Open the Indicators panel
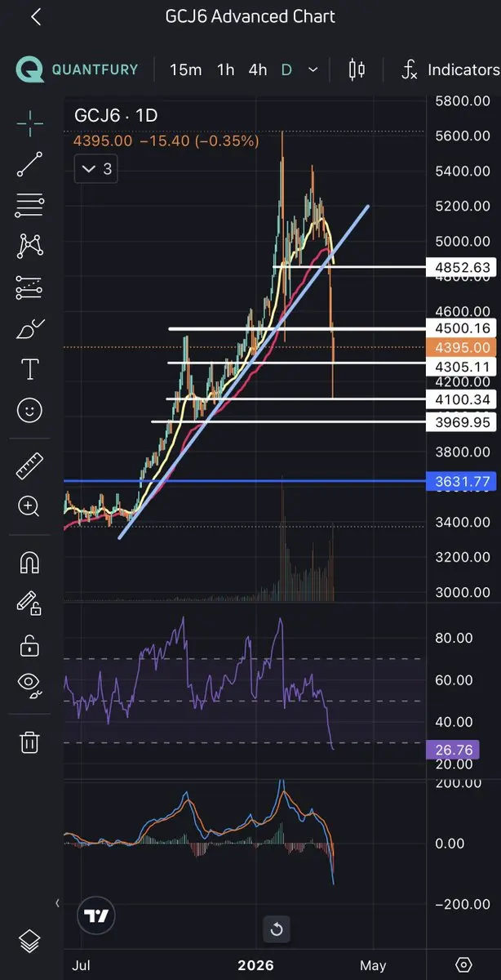Screen dimensions: 501x980 pos(450,70)
